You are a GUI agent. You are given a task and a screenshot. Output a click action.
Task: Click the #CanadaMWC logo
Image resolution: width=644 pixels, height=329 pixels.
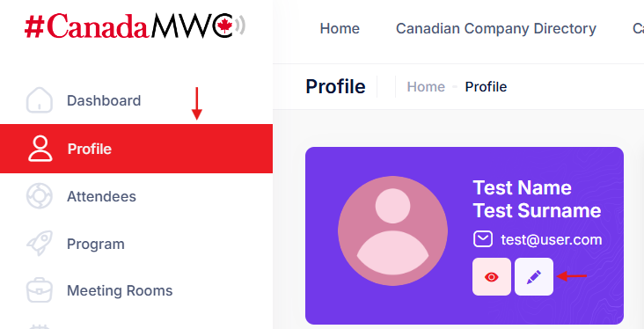point(135,26)
